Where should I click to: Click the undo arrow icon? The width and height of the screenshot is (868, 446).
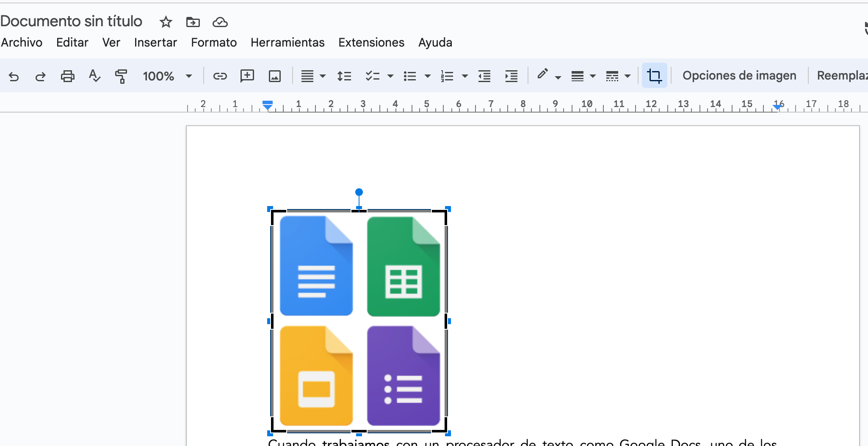14,76
